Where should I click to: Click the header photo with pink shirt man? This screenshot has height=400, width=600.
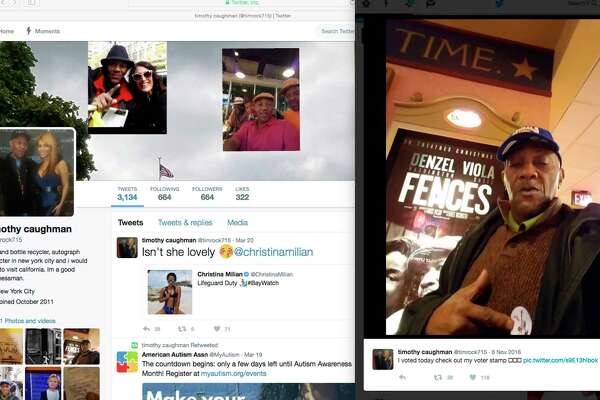click(x=261, y=100)
